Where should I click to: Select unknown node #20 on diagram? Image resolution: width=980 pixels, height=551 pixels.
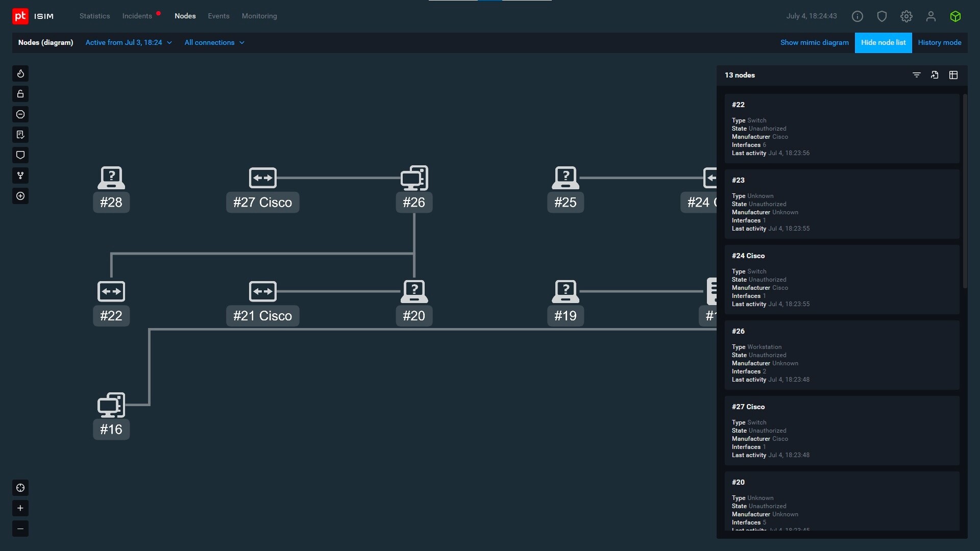(x=414, y=303)
